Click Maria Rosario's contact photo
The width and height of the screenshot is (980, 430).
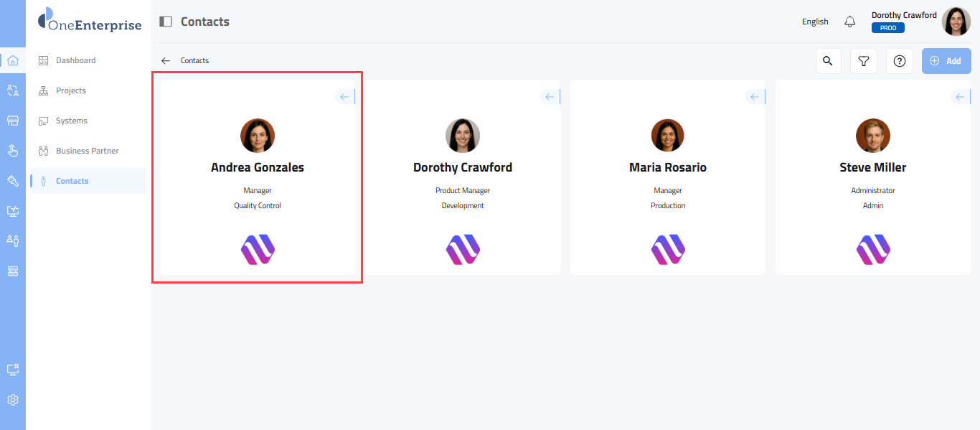(x=668, y=135)
